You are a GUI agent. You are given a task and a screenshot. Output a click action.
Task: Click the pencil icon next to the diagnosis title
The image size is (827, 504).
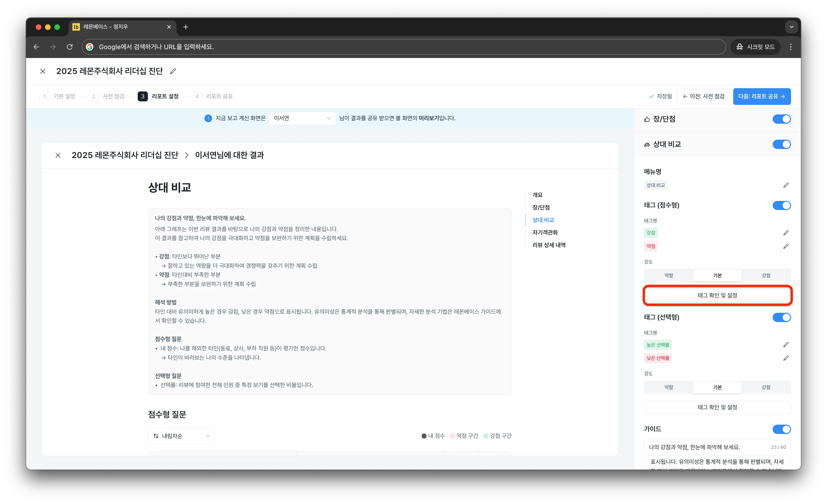point(173,71)
